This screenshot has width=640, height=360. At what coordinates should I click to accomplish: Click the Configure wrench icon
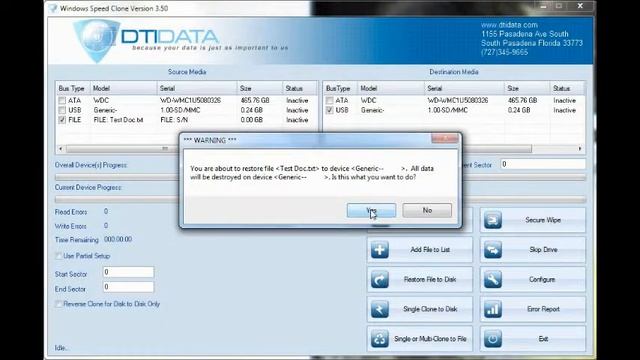pyautogui.click(x=493, y=280)
